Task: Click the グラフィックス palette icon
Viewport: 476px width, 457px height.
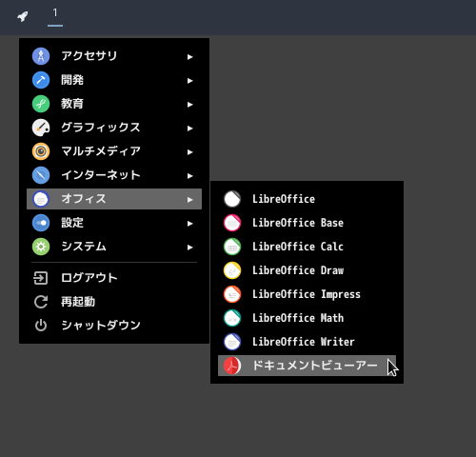Action: tap(41, 128)
